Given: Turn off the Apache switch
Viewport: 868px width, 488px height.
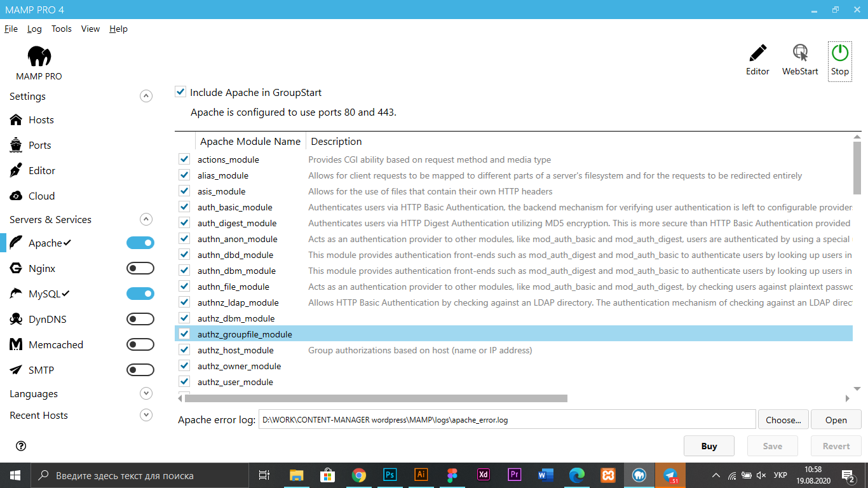Looking at the screenshot, I should 140,243.
